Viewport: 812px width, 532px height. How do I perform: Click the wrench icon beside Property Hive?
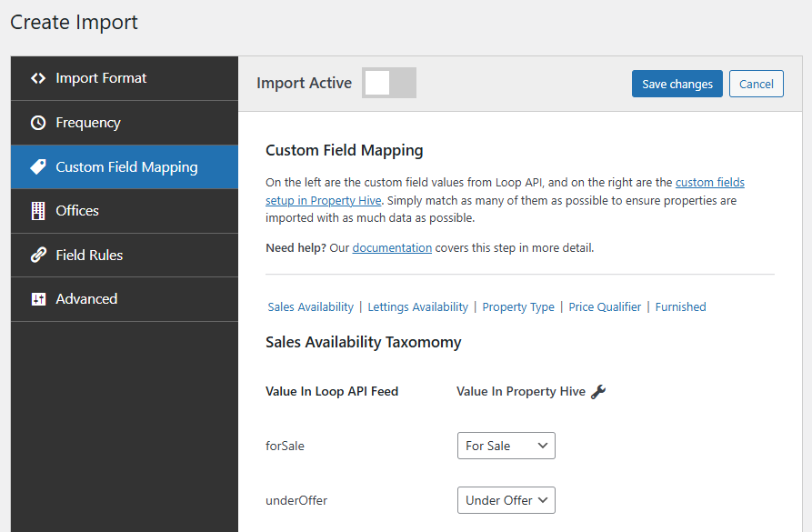(598, 392)
